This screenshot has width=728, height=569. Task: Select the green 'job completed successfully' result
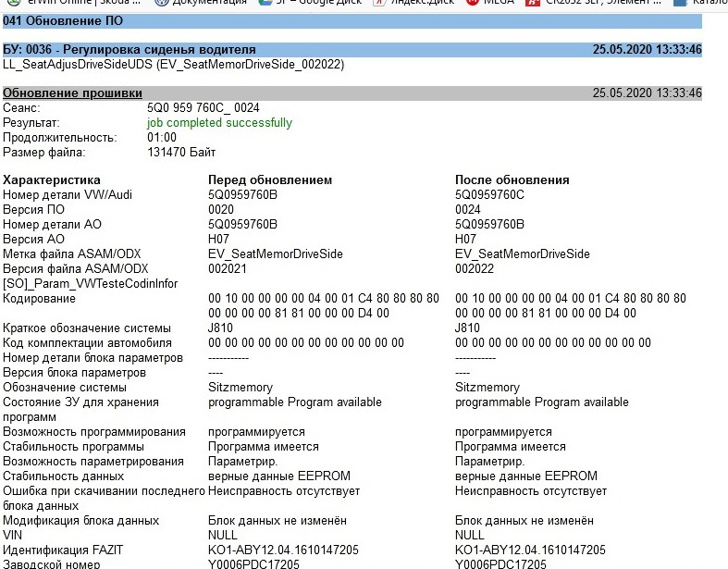(x=219, y=123)
